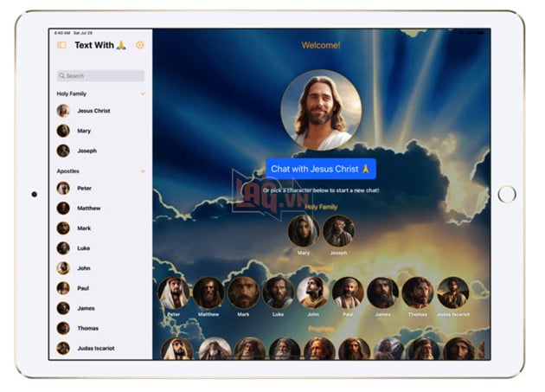Viewport: 545px width, 392px height.
Task: Choose Luke's avatar in the apostles row
Action: (278, 292)
